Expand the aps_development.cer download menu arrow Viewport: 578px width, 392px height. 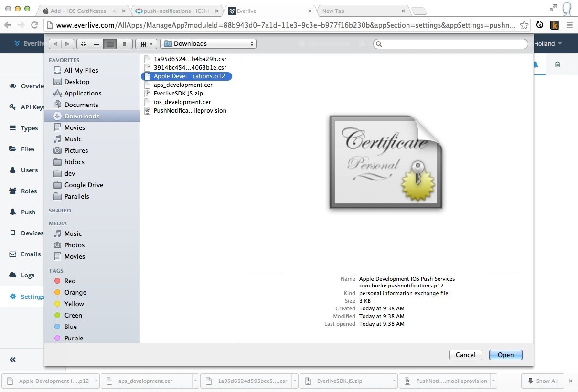(x=196, y=381)
